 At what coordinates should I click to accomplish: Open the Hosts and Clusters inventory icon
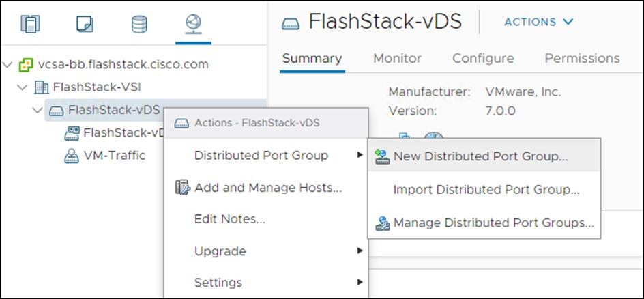pyautogui.click(x=31, y=25)
